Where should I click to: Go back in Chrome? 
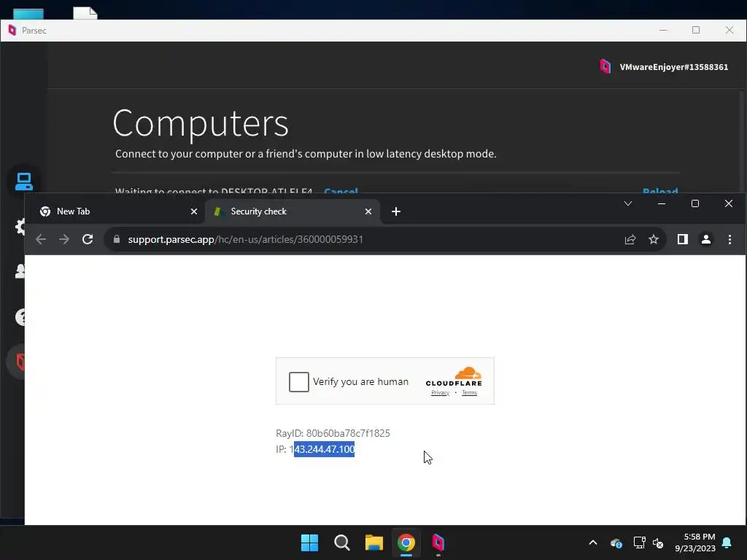click(x=41, y=239)
